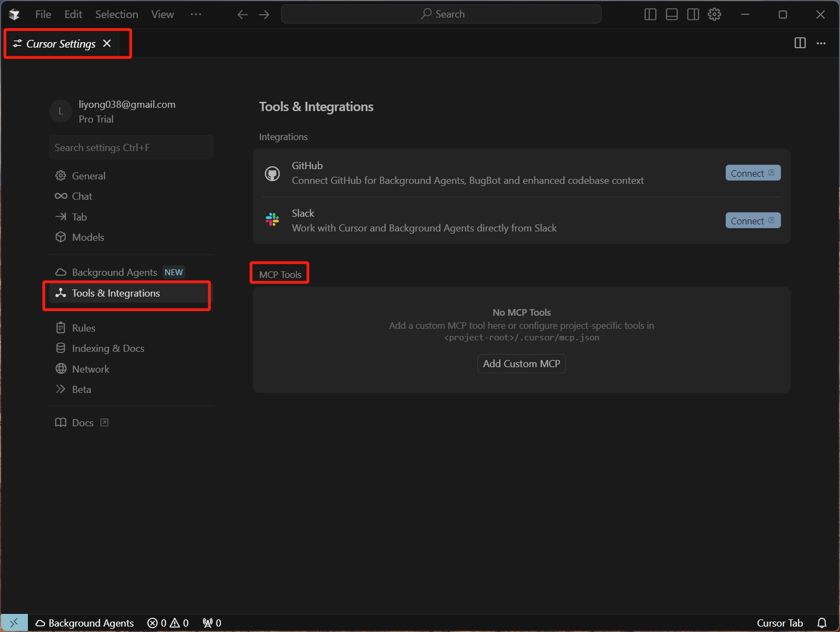The height and width of the screenshot is (632, 840).
Task: Open Background Agents from the status bar
Action: click(85, 623)
